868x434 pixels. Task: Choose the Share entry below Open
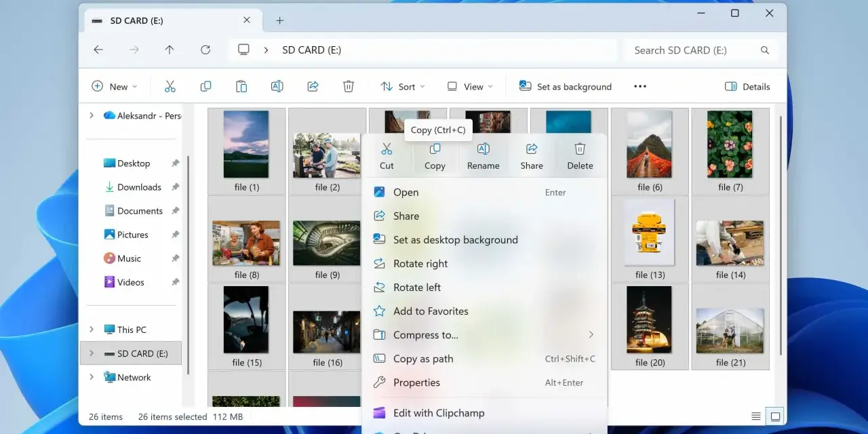pyautogui.click(x=485, y=216)
